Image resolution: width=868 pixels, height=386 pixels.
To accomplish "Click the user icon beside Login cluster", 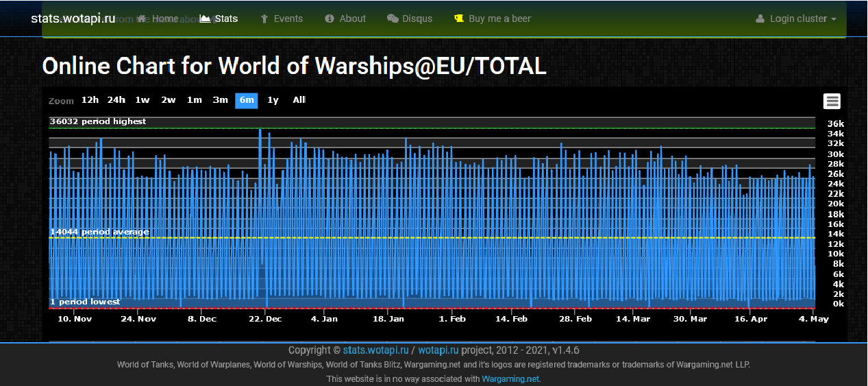I will tap(760, 19).
